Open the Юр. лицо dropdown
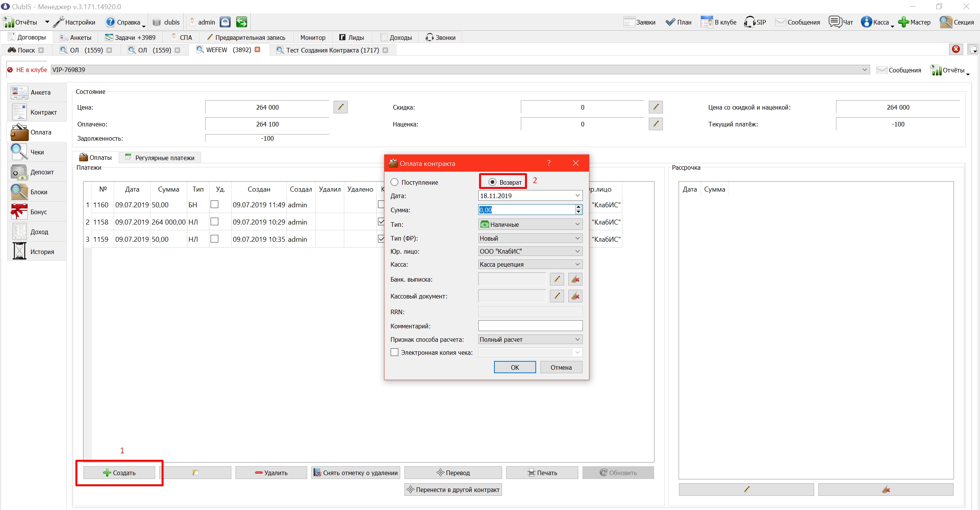The width and height of the screenshot is (980, 510). tap(530, 251)
